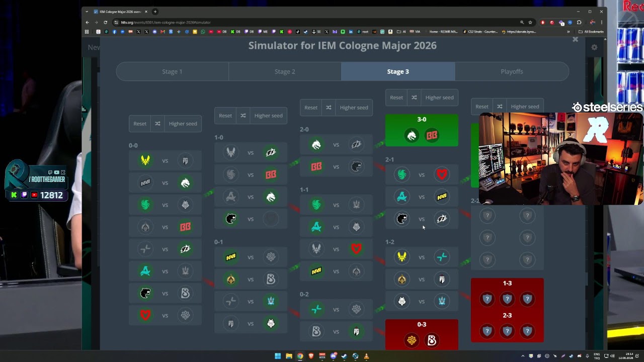Open the VIA bookmark
This screenshot has height=362, width=644.
(415, 32)
